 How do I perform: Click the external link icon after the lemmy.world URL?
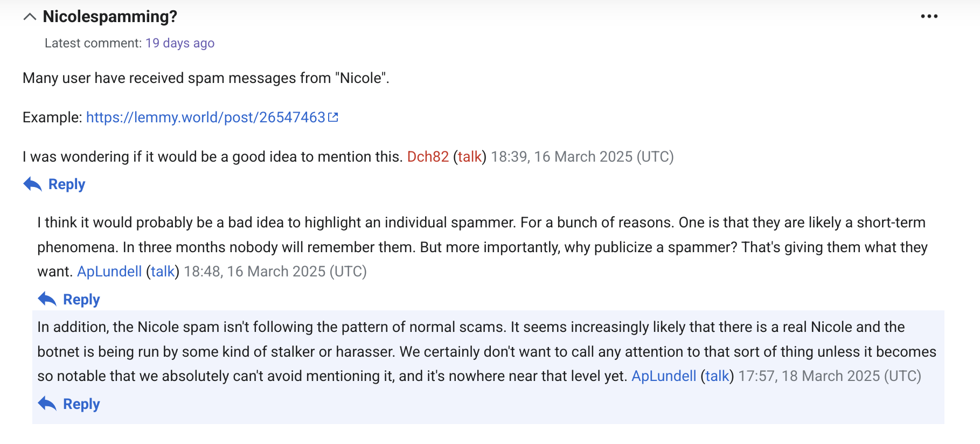(x=333, y=117)
